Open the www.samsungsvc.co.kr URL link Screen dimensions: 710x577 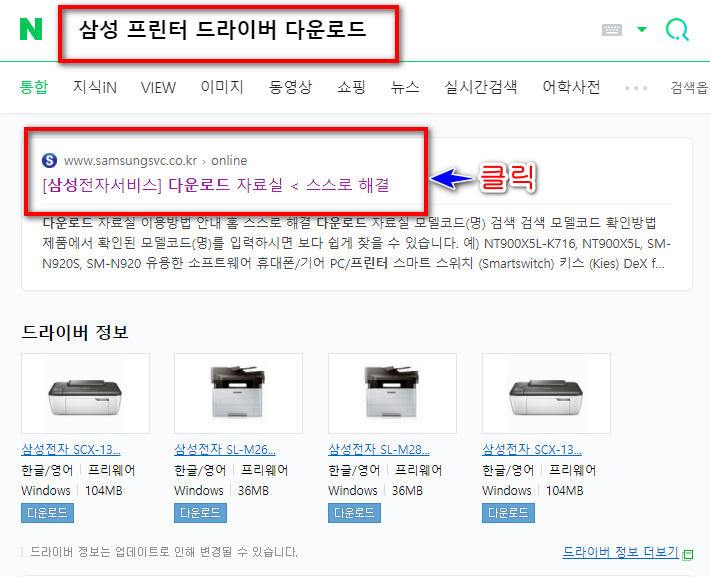coord(155,160)
